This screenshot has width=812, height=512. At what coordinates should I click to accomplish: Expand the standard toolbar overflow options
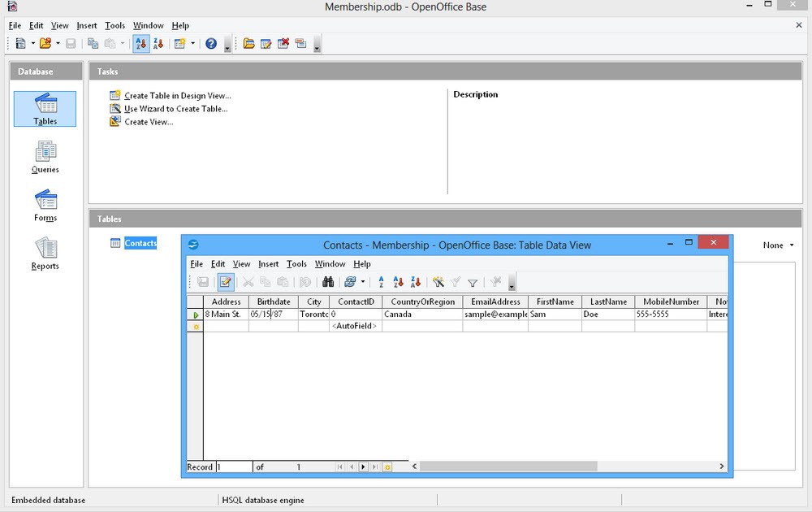[227, 45]
